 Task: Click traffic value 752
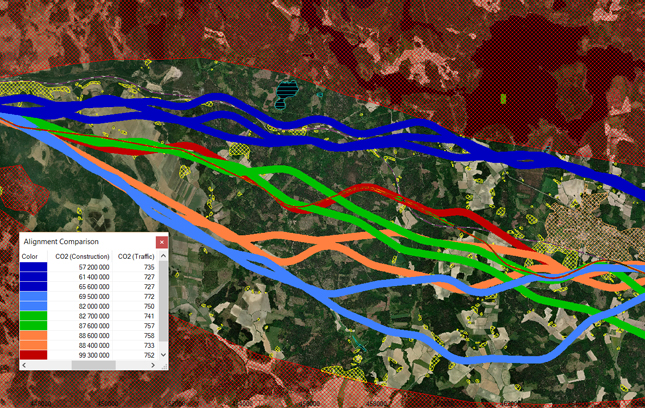point(149,355)
